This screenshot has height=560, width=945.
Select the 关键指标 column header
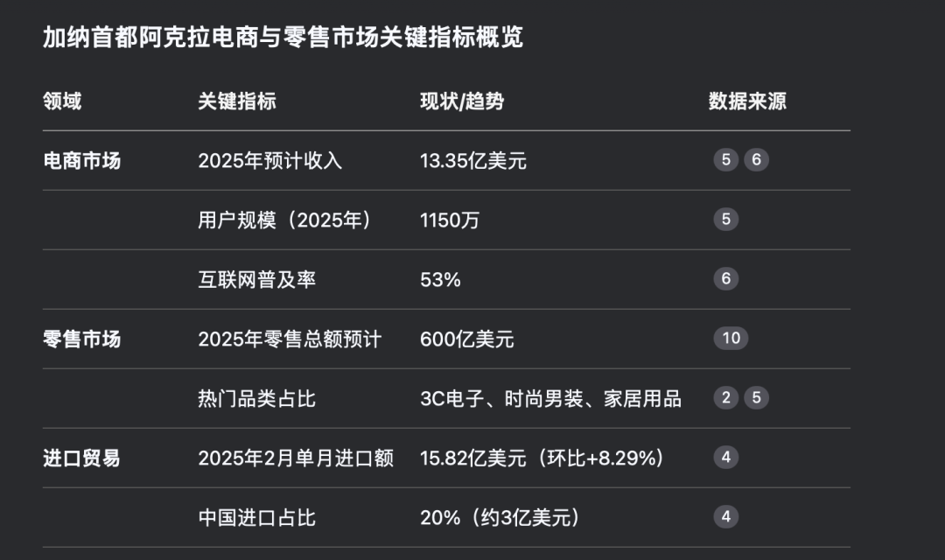237,101
